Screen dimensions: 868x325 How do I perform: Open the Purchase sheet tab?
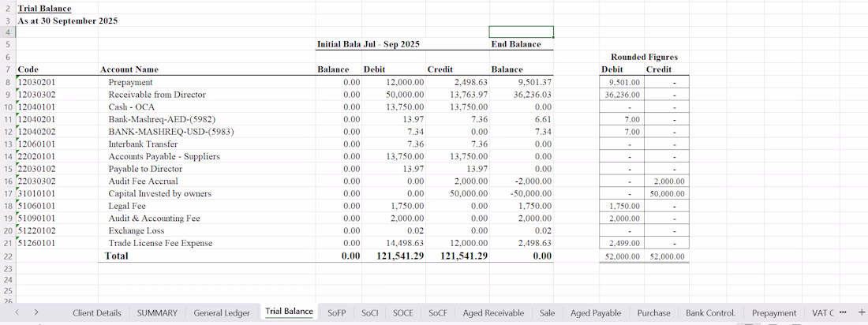click(653, 313)
